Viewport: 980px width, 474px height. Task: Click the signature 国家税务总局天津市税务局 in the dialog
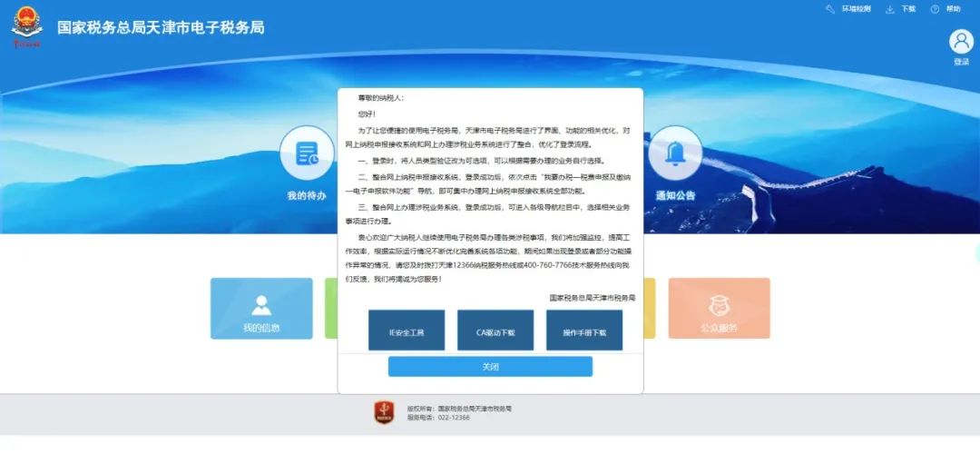pyautogui.click(x=593, y=298)
